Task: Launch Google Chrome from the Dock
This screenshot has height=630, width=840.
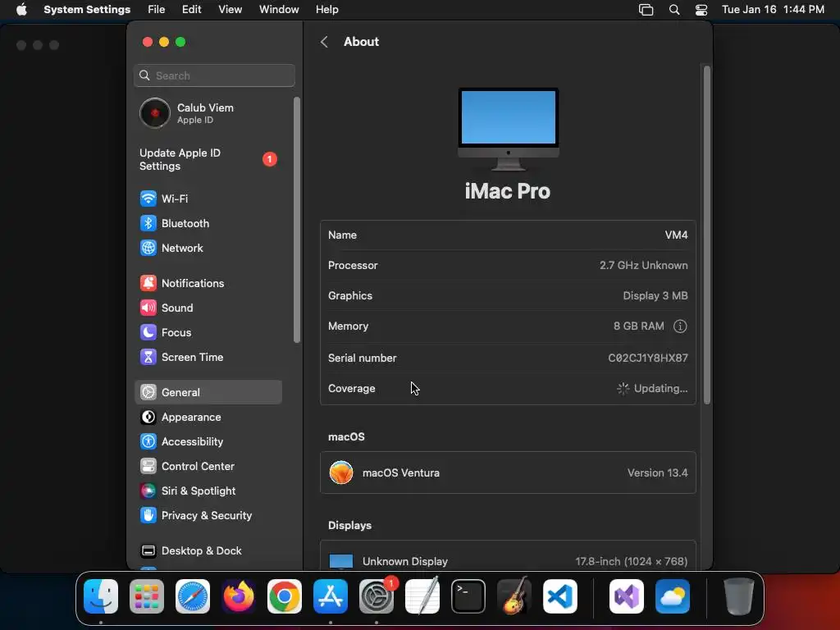Action: point(285,596)
